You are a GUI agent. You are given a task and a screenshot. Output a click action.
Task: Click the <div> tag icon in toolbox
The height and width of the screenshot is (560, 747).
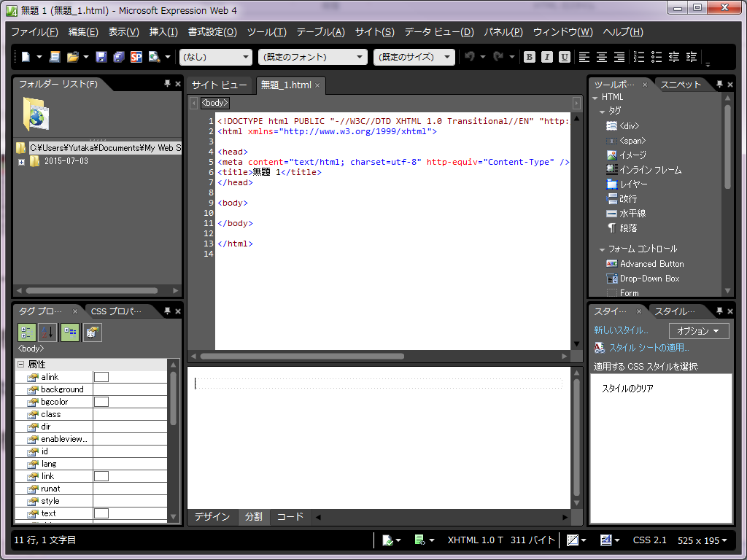click(612, 125)
